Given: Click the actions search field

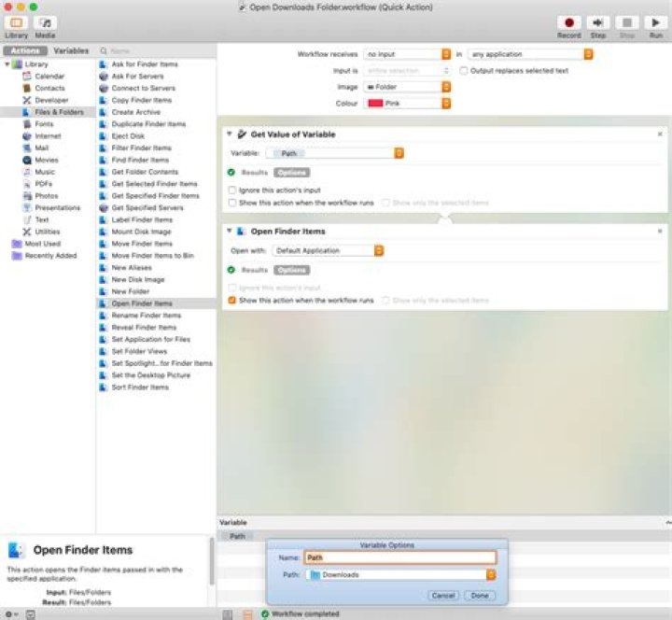Looking at the screenshot, I should 157,50.
